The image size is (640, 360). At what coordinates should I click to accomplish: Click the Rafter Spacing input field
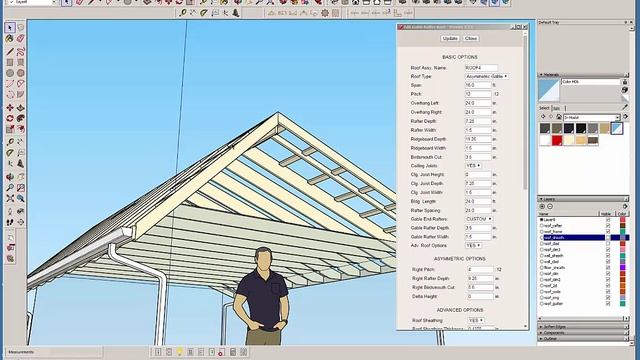point(478,211)
